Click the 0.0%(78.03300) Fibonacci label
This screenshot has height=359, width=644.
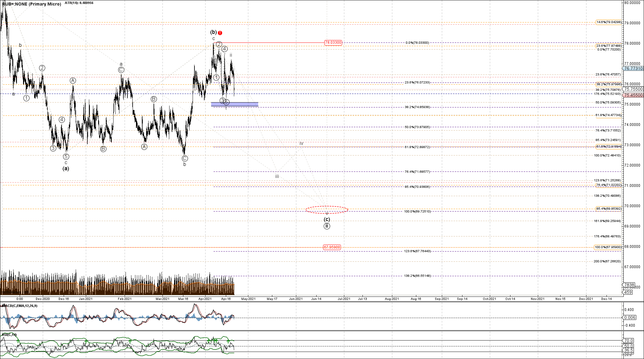[x=417, y=43]
